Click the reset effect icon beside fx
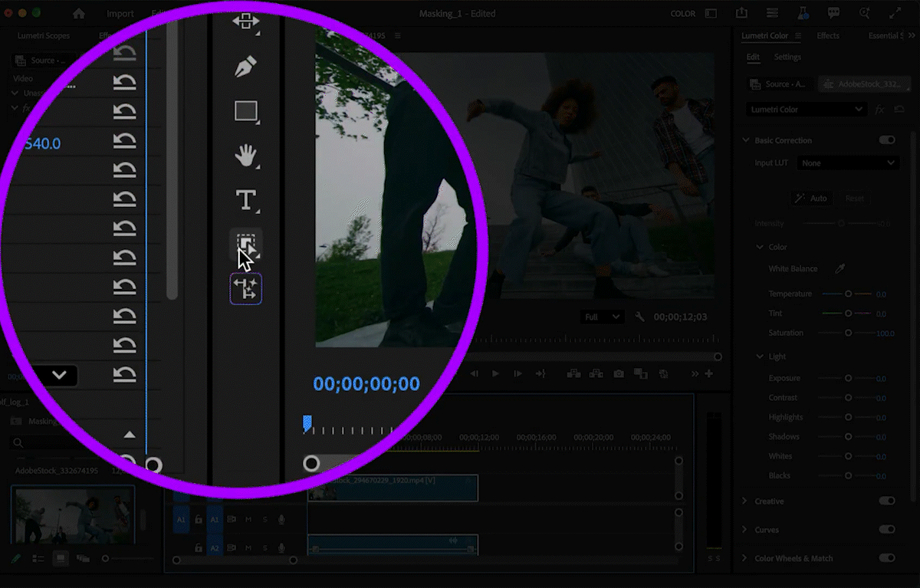The height and width of the screenshot is (588, 920). 899,110
